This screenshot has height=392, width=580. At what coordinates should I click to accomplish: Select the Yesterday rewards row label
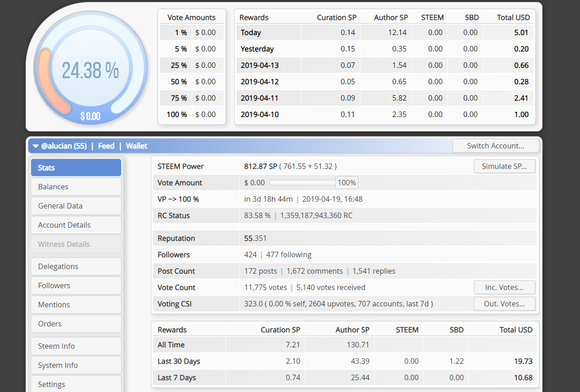click(257, 49)
